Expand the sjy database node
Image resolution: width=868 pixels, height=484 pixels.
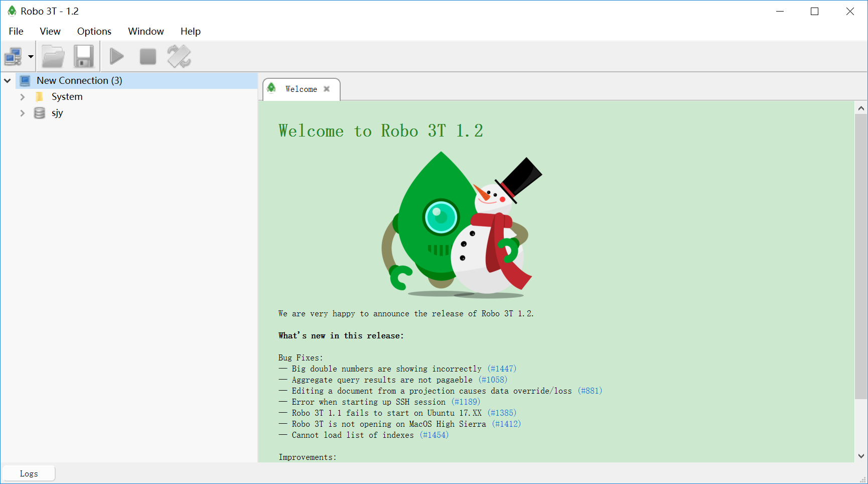click(x=22, y=113)
